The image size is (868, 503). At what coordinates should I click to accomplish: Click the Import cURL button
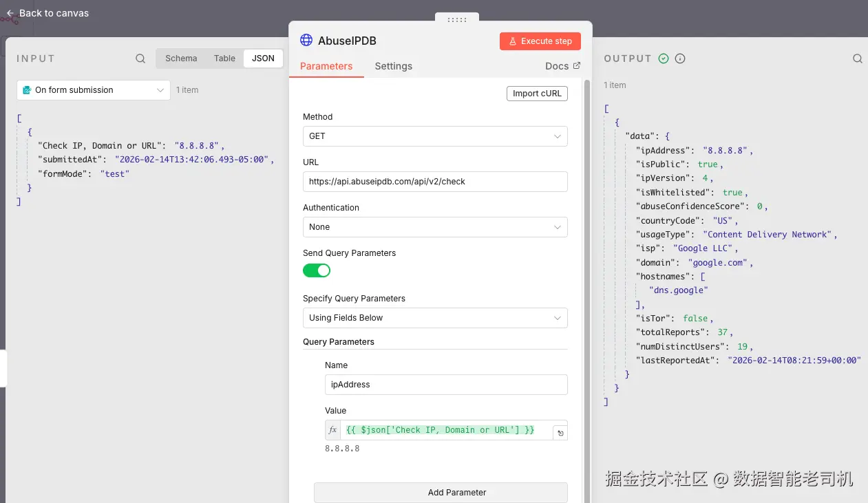click(x=537, y=94)
